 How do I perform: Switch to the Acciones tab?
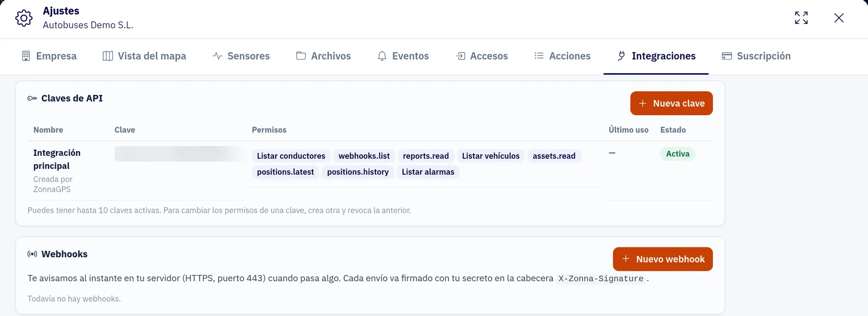tap(562, 56)
